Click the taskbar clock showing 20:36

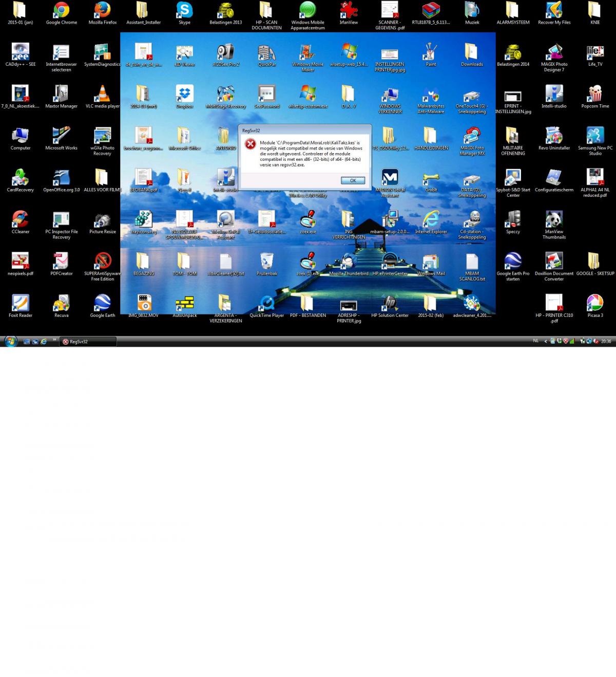pyautogui.click(x=606, y=341)
